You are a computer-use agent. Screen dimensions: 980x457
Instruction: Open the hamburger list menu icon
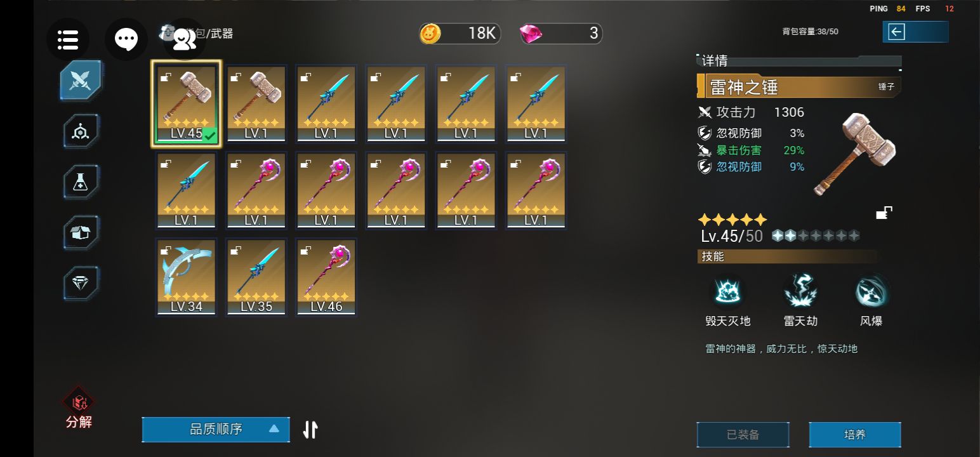68,39
